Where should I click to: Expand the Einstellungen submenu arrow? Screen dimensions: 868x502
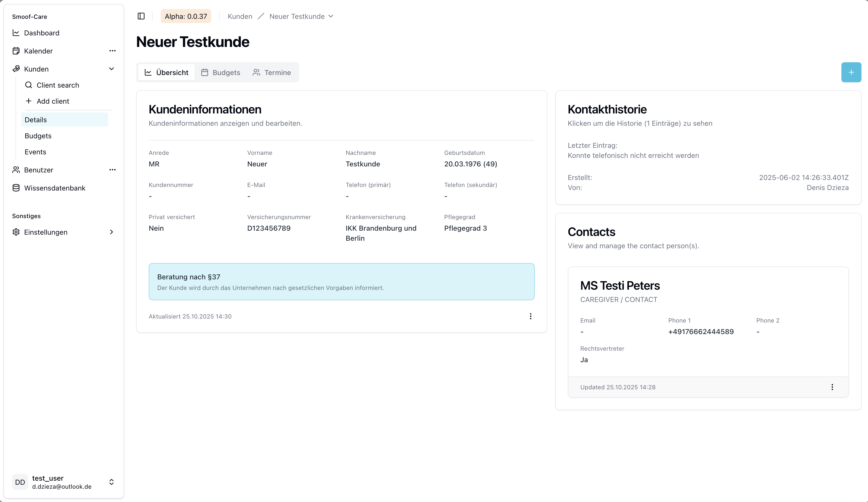click(x=112, y=232)
